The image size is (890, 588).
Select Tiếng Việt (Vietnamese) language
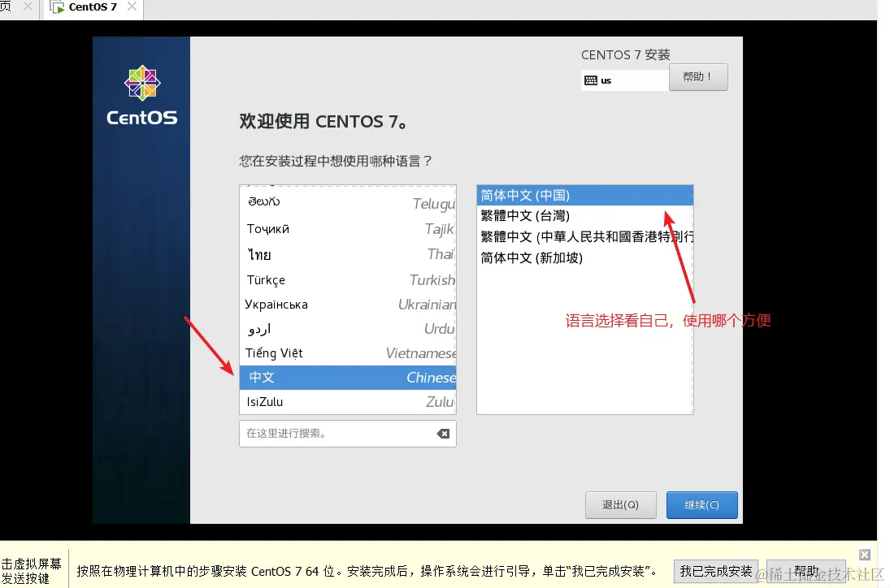coord(347,353)
